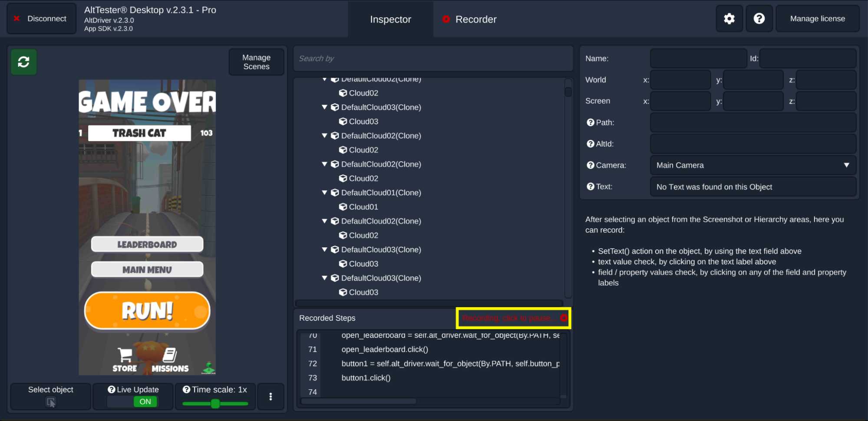This screenshot has width=868, height=421.
Task: Click the Disconnect button
Action: pos(41,19)
